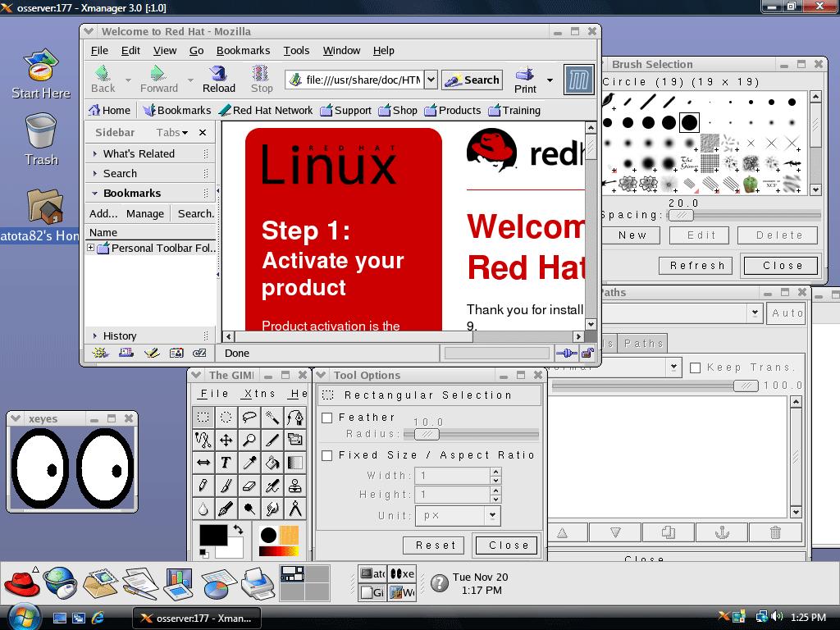Click Manage in the Bookmarks sidebar
840x630 pixels.
point(144,214)
